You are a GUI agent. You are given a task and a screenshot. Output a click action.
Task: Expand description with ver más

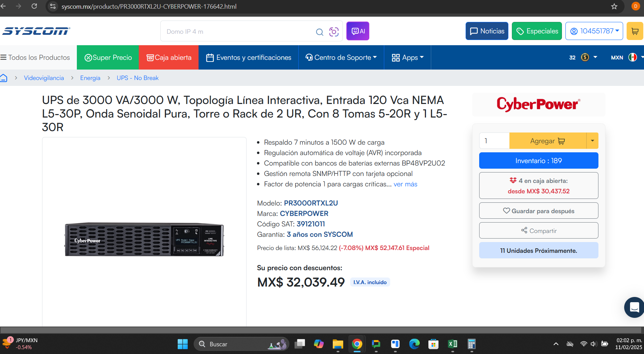(x=405, y=184)
